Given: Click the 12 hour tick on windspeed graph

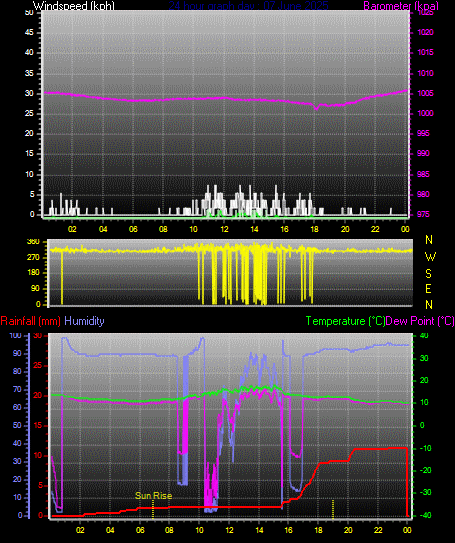Looking at the screenshot, I should coord(224,229).
